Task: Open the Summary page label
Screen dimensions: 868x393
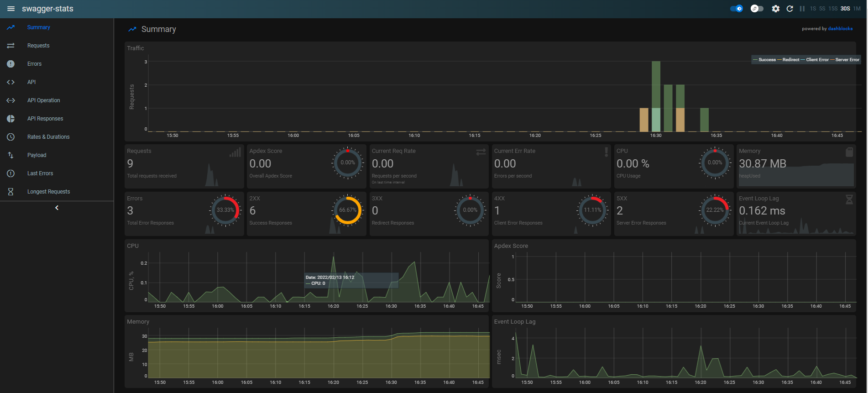Action: 39,27
